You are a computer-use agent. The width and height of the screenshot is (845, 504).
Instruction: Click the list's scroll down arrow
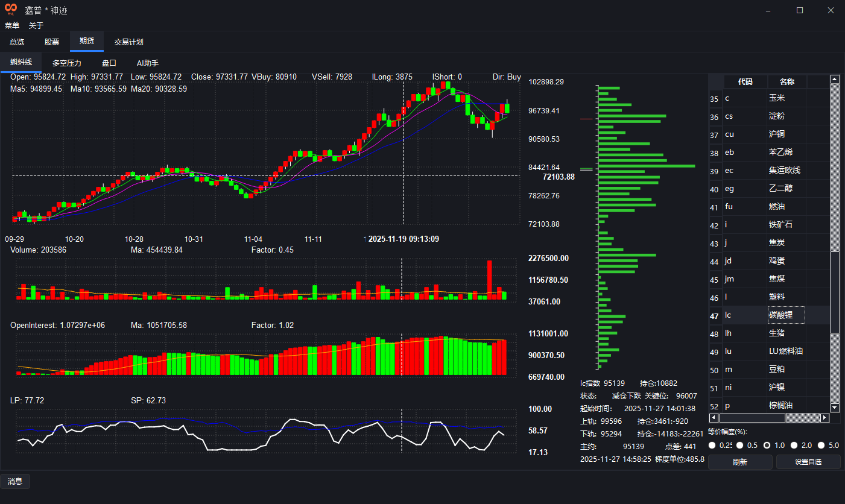click(835, 408)
